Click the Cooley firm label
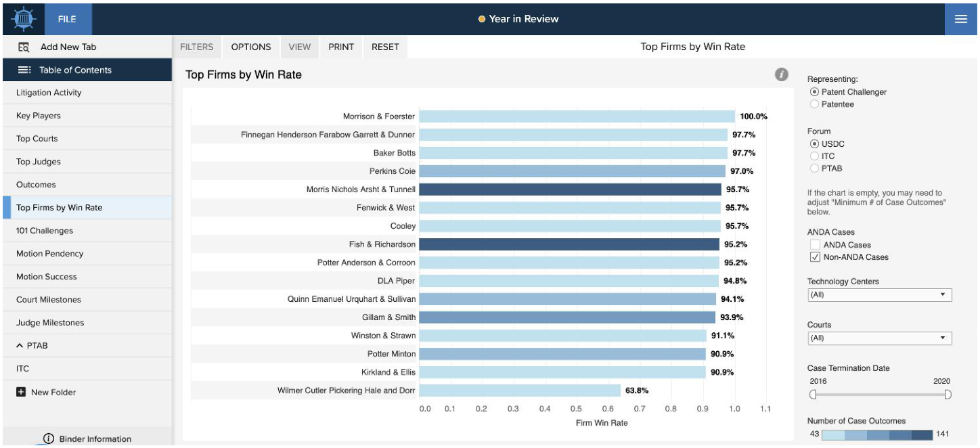 click(403, 226)
